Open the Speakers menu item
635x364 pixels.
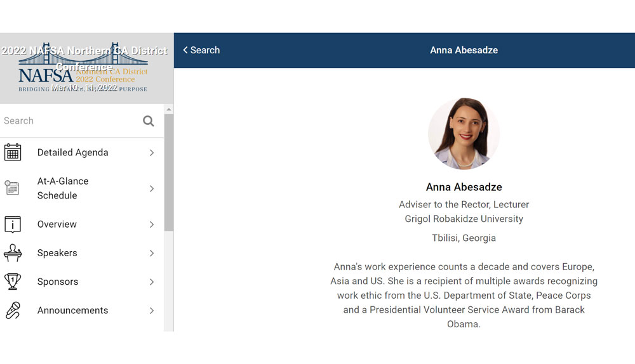57,253
